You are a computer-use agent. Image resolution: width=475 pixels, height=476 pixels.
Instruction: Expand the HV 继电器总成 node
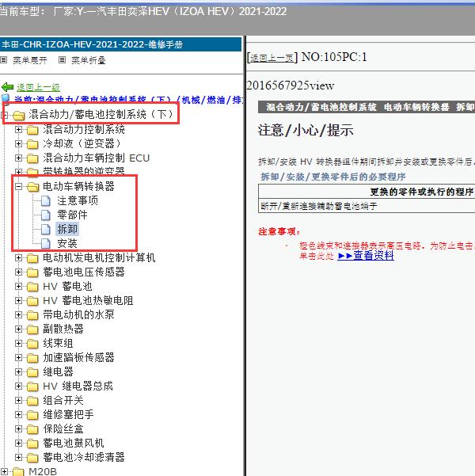[x=18, y=387]
